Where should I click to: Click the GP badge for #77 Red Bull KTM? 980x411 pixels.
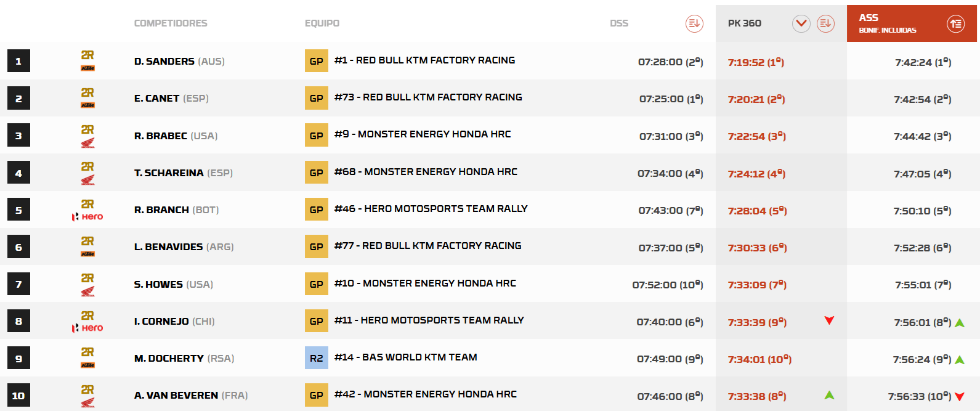pos(317,246)
